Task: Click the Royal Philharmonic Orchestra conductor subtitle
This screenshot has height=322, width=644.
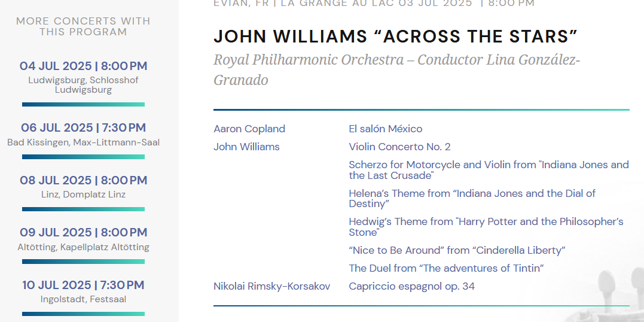Action: 397,70
